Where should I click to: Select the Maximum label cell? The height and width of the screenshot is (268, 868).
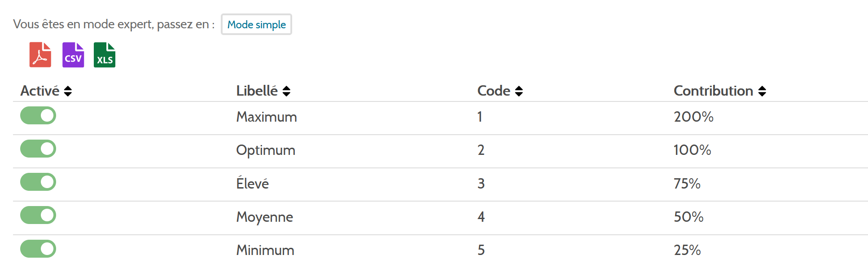(267, 117)
